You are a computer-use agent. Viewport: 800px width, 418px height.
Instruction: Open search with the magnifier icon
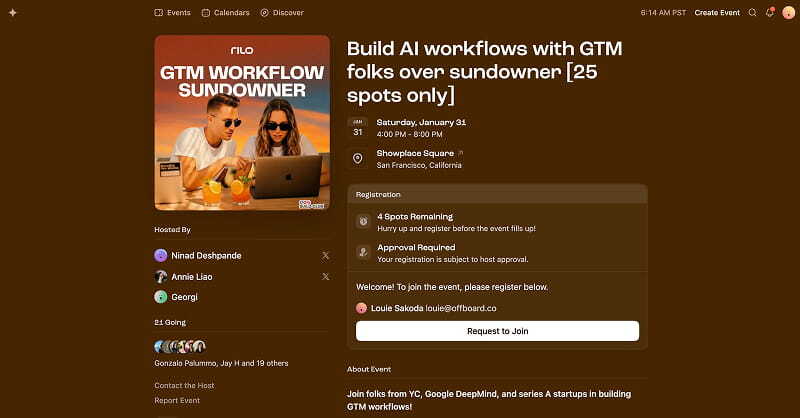tap(753, 13)
